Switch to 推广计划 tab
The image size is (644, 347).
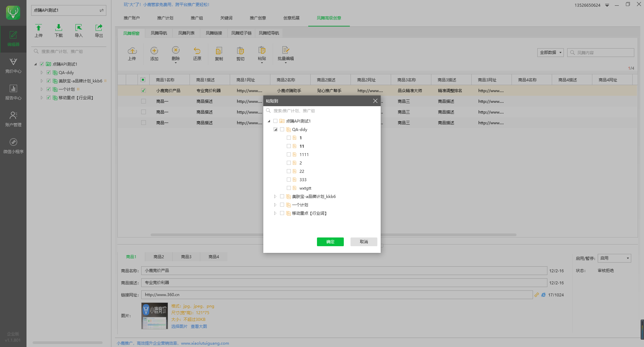tap(165, 18)
